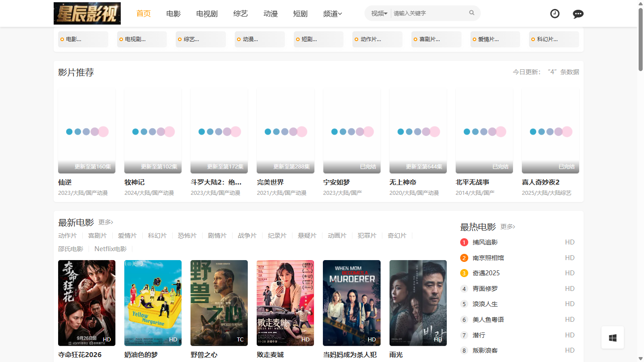The width and height of the screenshot is (644, 362).
Task: Filter latest movies by 恐怖片
Action: (x=187, y=236)
